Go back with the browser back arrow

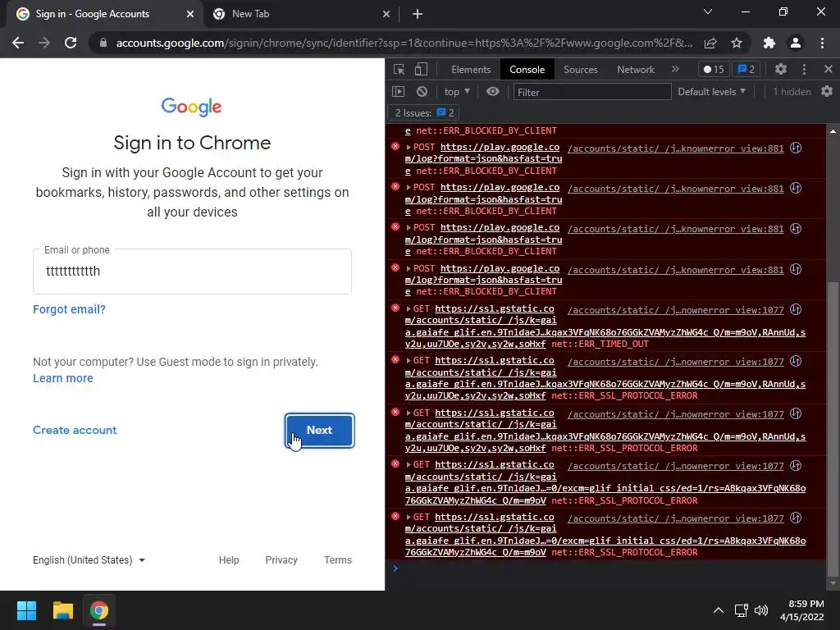click(x=18, y=43)
